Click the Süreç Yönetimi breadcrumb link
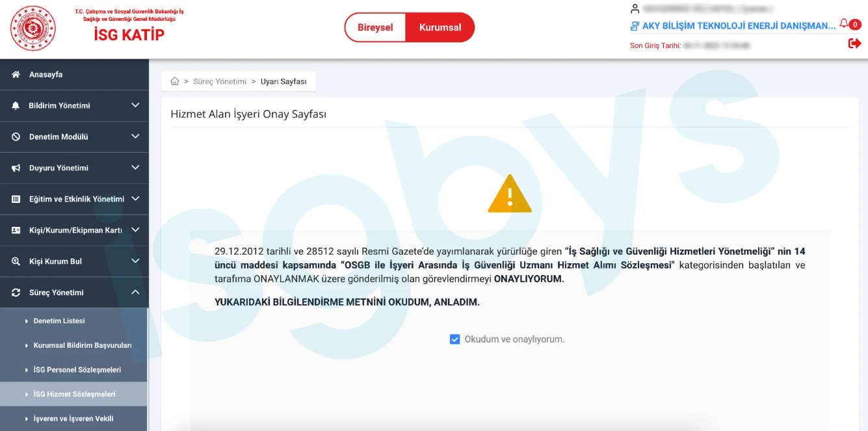The image size is (868, 431). [220, 81]
